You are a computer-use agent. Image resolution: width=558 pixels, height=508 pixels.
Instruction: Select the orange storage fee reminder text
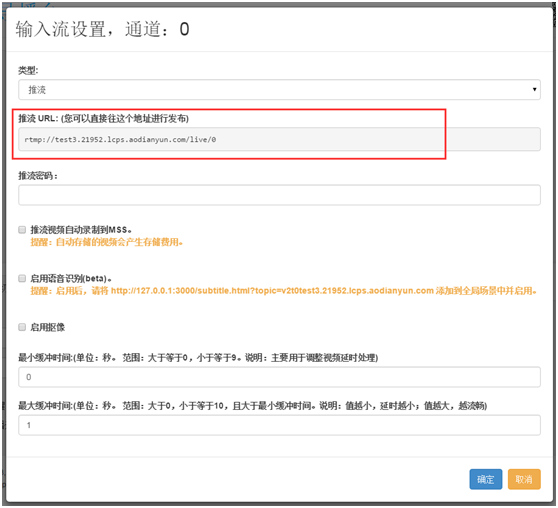coord(106,242)
